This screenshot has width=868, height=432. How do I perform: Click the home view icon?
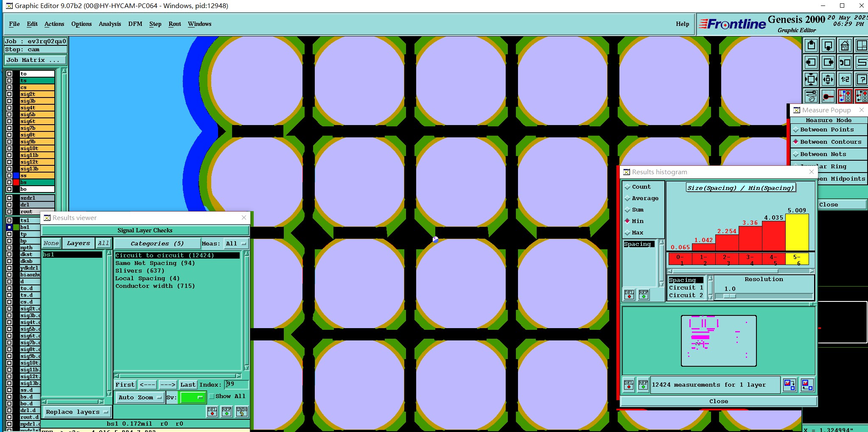[845, 45]
